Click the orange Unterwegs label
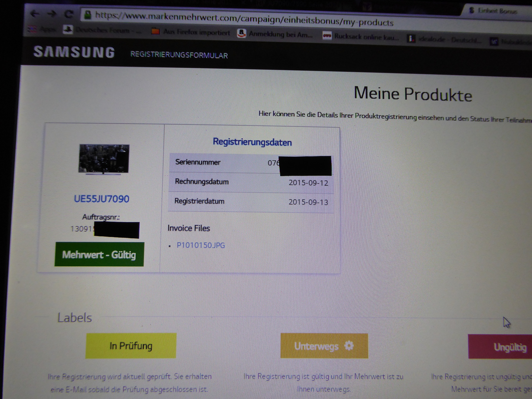The image size is (532, 399). [x=324, y=346]
